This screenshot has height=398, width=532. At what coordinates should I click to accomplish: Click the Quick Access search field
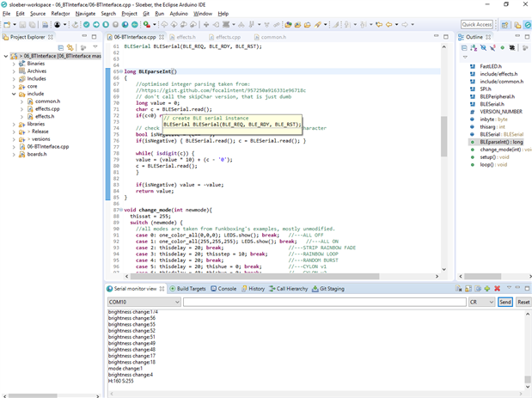tap(476, 25)
